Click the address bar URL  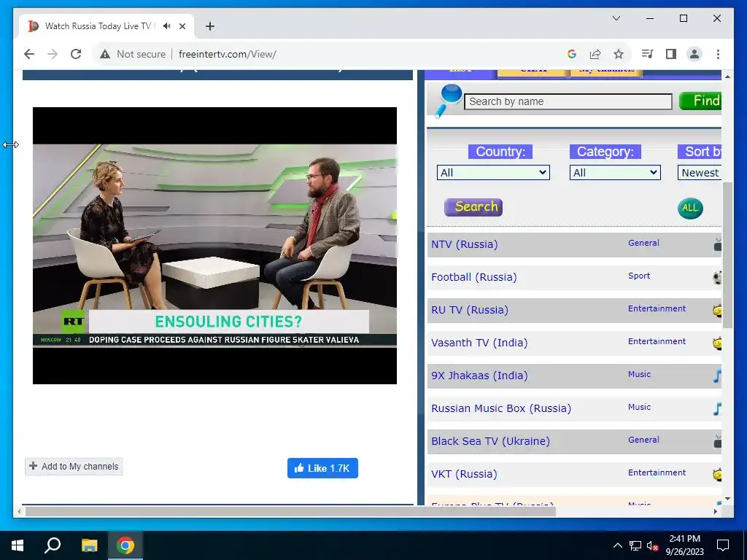(x=228, y=54)
